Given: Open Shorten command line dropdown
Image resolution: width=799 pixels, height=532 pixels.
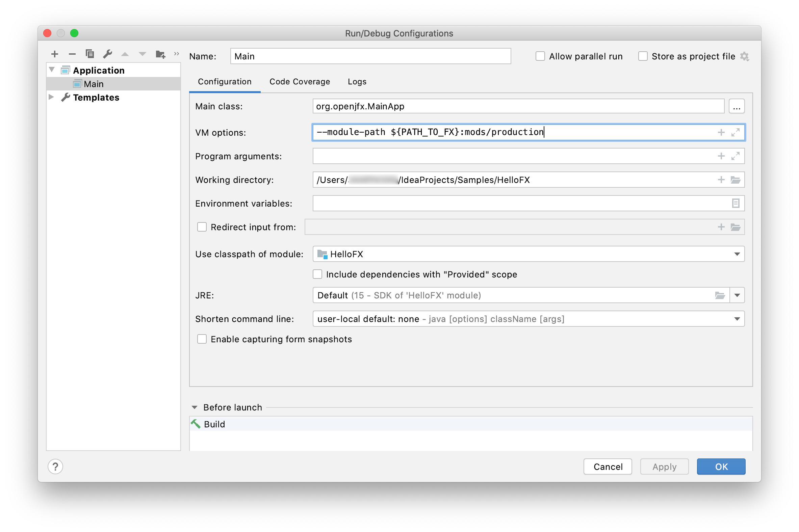Looking at the screenshot, I should (x=737, y=319).
